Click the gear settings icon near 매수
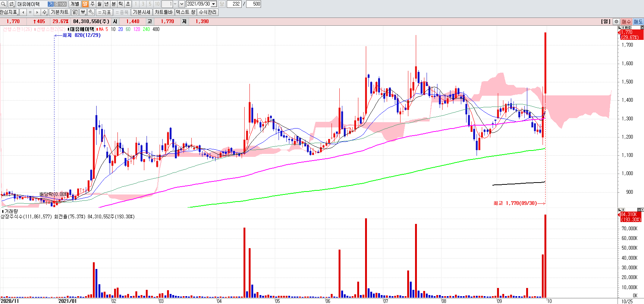Viewport: 644px width, 304px height. coord(616,22)
